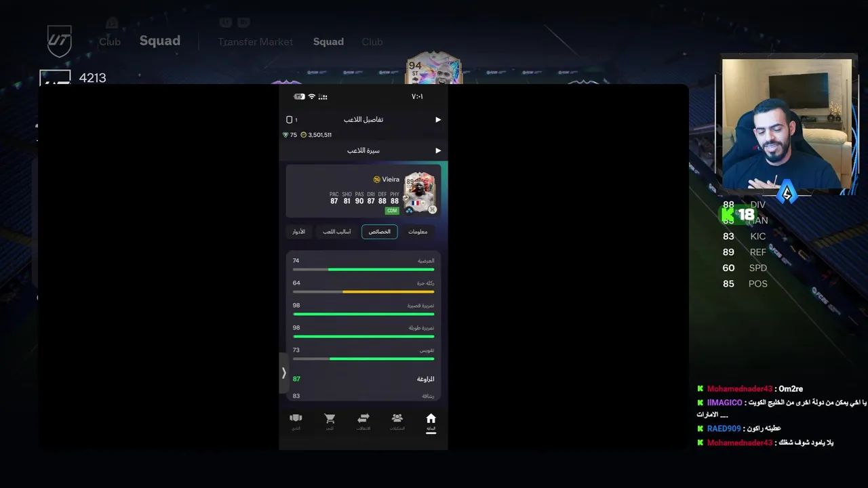868x488 pixels.
Task: Select the الخصائص tab
Action: (380, 232)
